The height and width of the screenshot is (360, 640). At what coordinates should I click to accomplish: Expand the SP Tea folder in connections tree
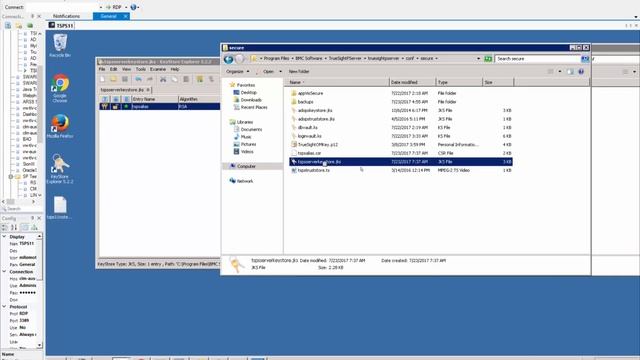click(11, 176)
